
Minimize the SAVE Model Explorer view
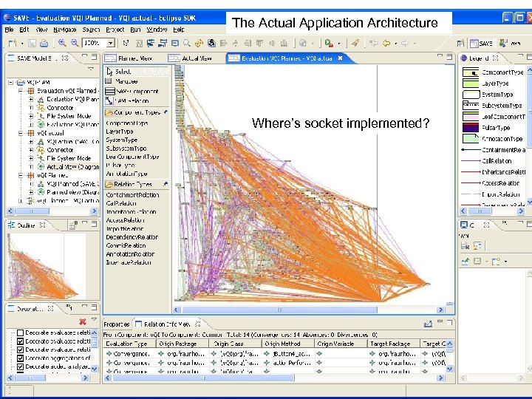(84, 56)
